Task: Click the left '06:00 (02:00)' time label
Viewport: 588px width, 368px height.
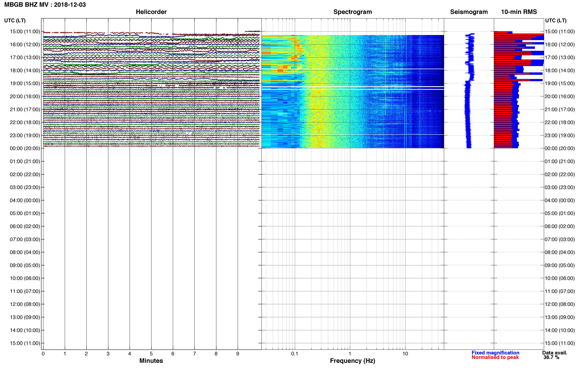Action: tap(25, 226)
